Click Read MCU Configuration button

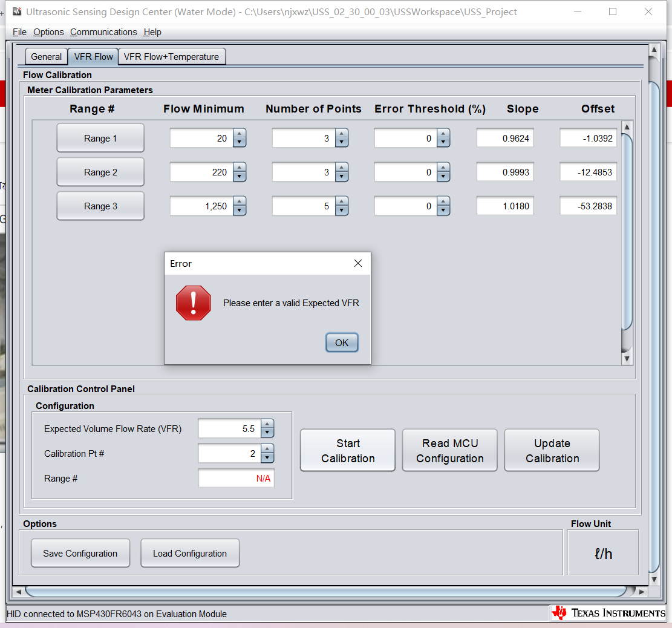click(449, 450)
